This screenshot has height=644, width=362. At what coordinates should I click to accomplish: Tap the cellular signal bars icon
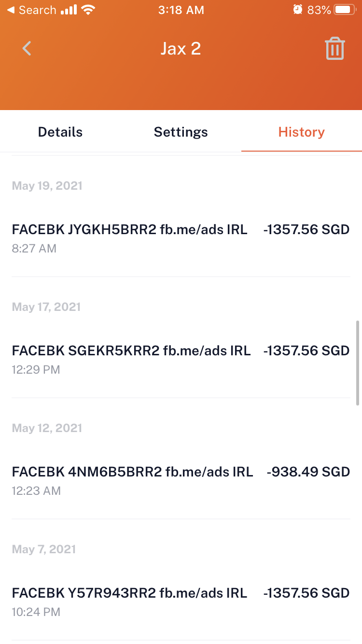pyautogui.click(x=70, y=10)
